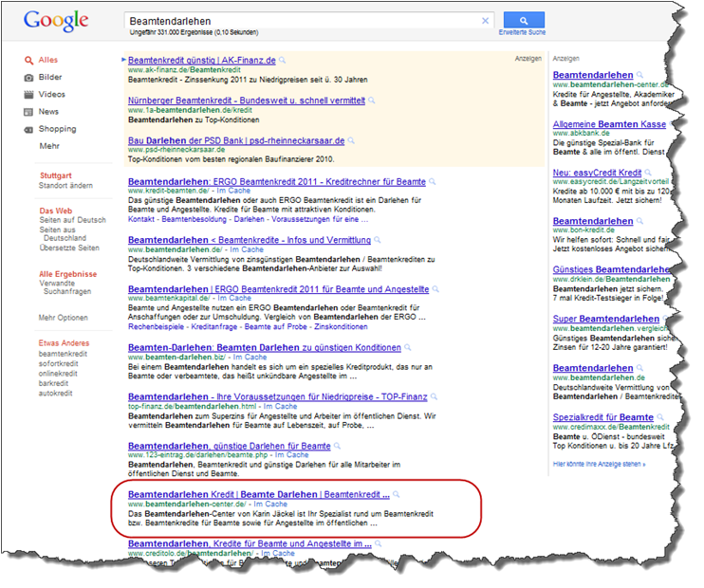Viewport: 704px width, 588px height.
Task: Click Beamtenbesoldung sitelink
Action: (x=194, y=219)
